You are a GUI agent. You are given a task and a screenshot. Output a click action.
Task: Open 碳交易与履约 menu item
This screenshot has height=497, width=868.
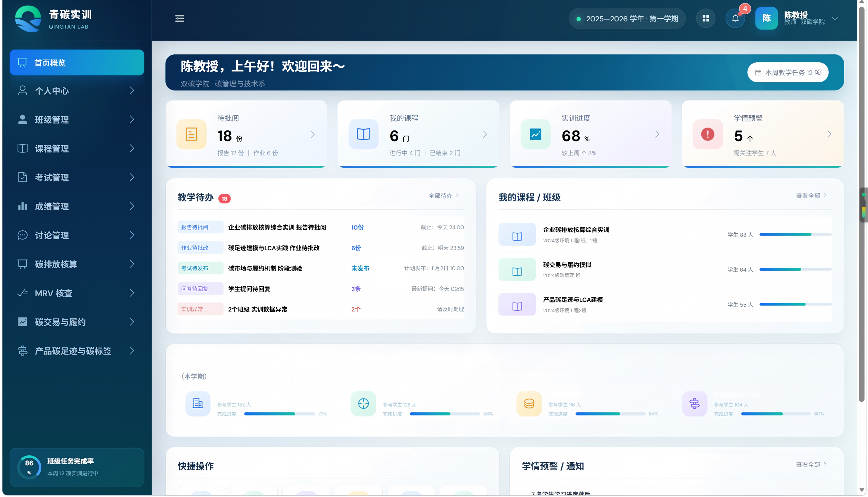click(x=77, y=322)
